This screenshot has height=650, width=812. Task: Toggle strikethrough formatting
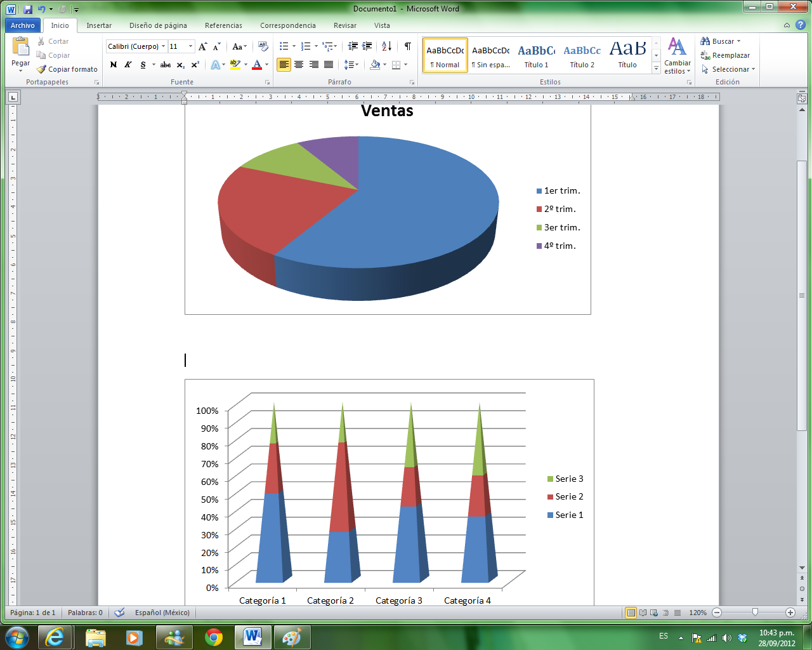click(x=166, y=65)
